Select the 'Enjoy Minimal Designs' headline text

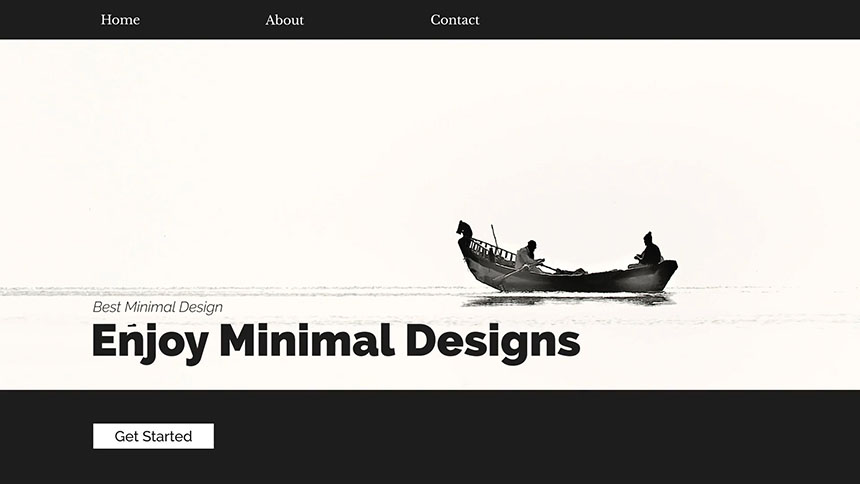pyautogui.click(x=336, y=342)
